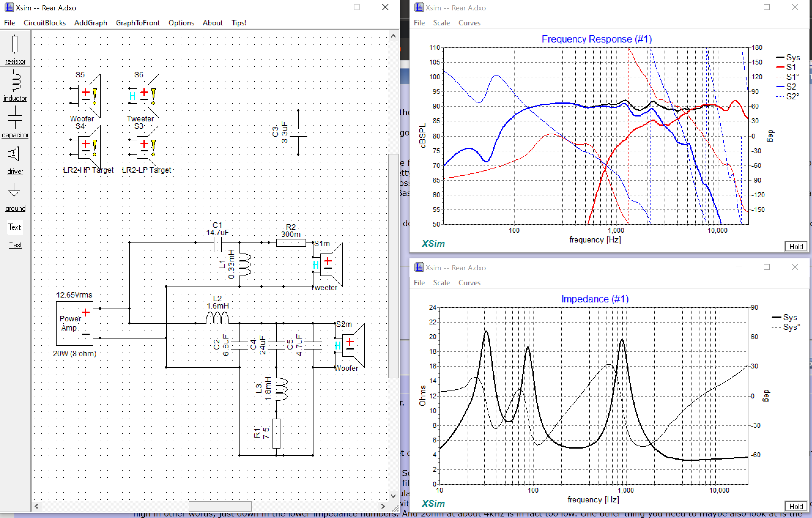Pick the underlined Text tool
Image resolution: width=812 pixels, height=518 pixels.
[15, 245]
